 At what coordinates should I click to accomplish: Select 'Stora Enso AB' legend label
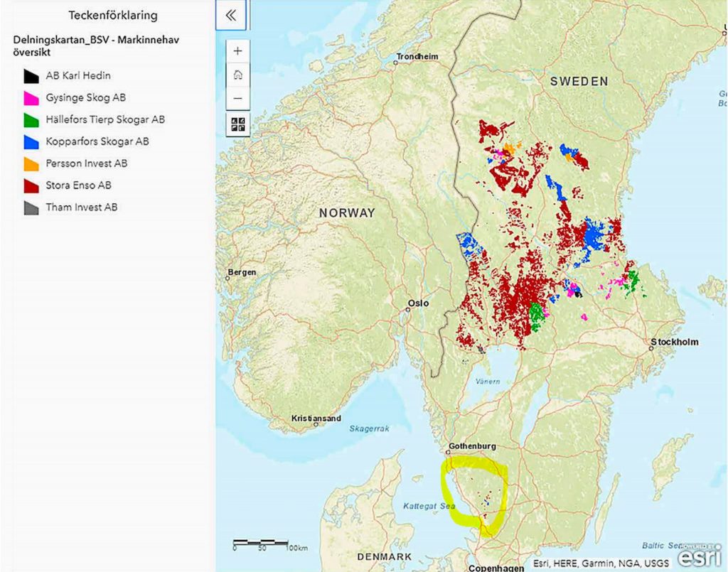(78, 185)
